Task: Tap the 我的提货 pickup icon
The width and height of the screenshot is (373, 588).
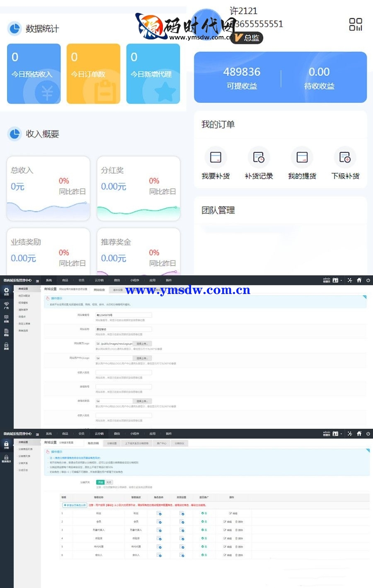Action: coord(302,158)
